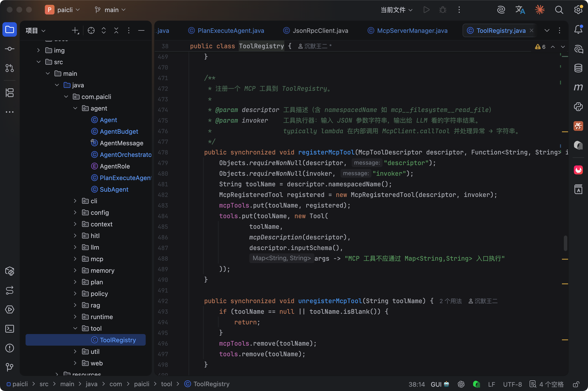The image size is (588, 391).
Task: Open the Problems tool window
Action: click(x=9, y=348)
